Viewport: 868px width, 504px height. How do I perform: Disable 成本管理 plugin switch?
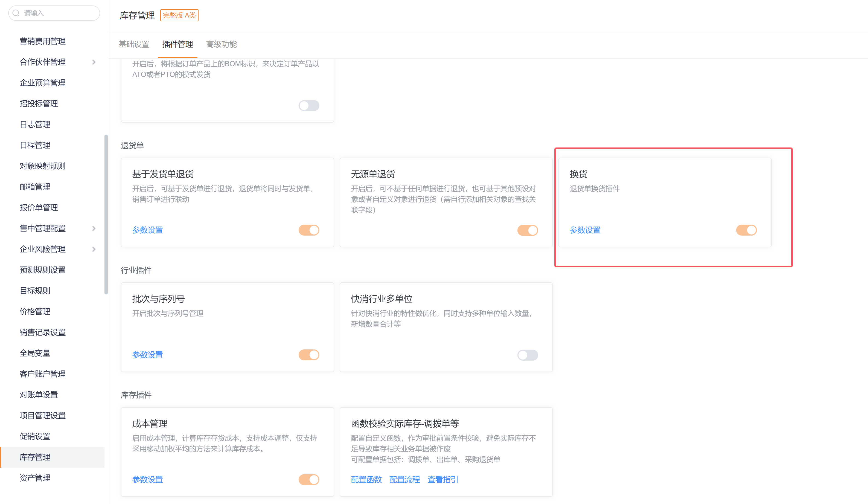tap(309, 480)
